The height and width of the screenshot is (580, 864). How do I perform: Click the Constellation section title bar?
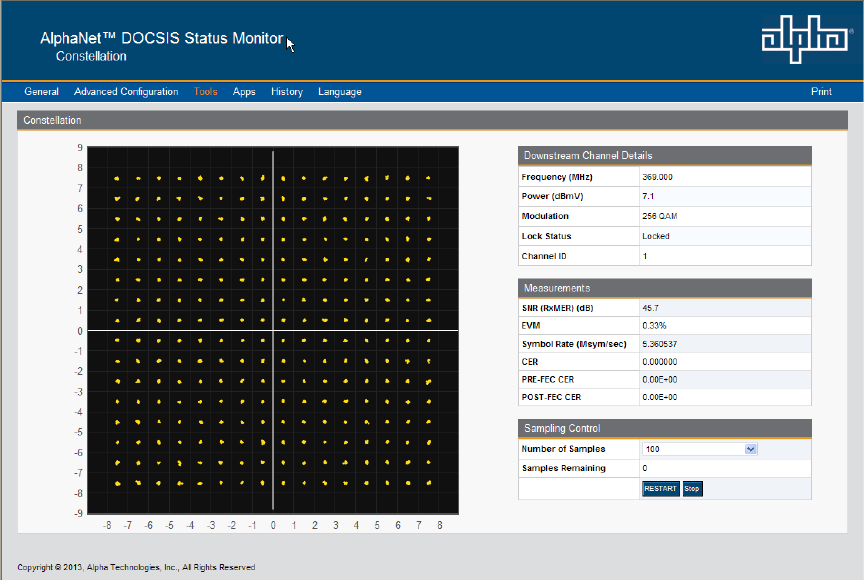pos(432,120)
